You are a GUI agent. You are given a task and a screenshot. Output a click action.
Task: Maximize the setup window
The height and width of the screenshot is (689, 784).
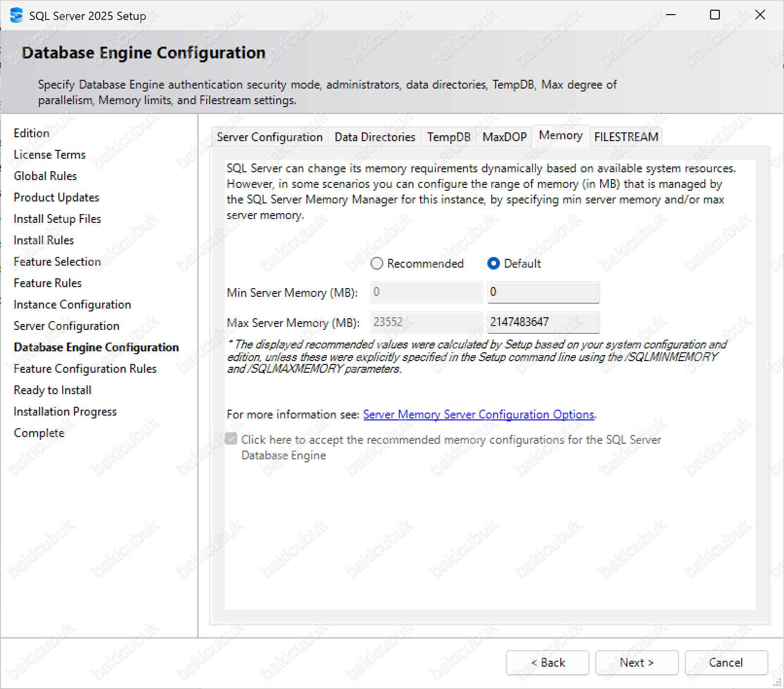point(715,15)
